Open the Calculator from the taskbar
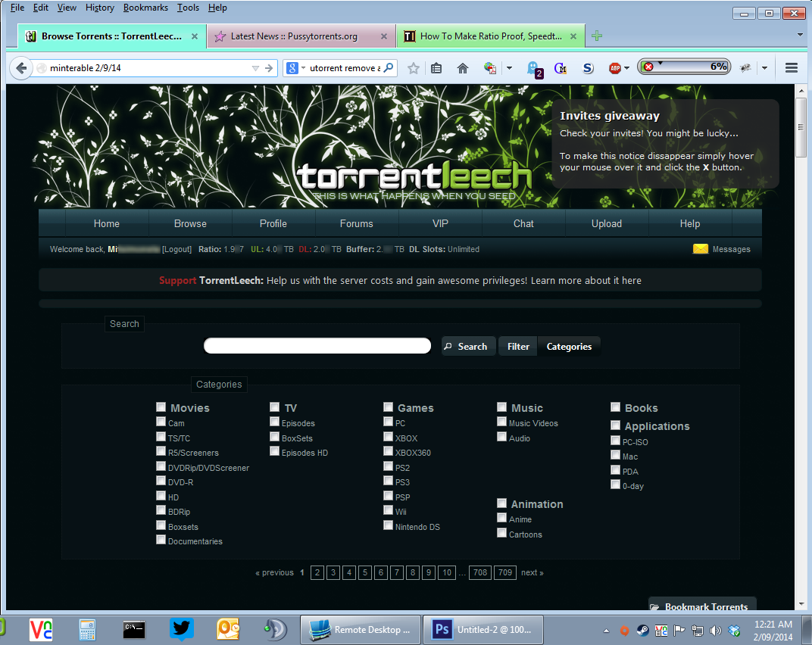Screen dimensions: 812x645 88,629
